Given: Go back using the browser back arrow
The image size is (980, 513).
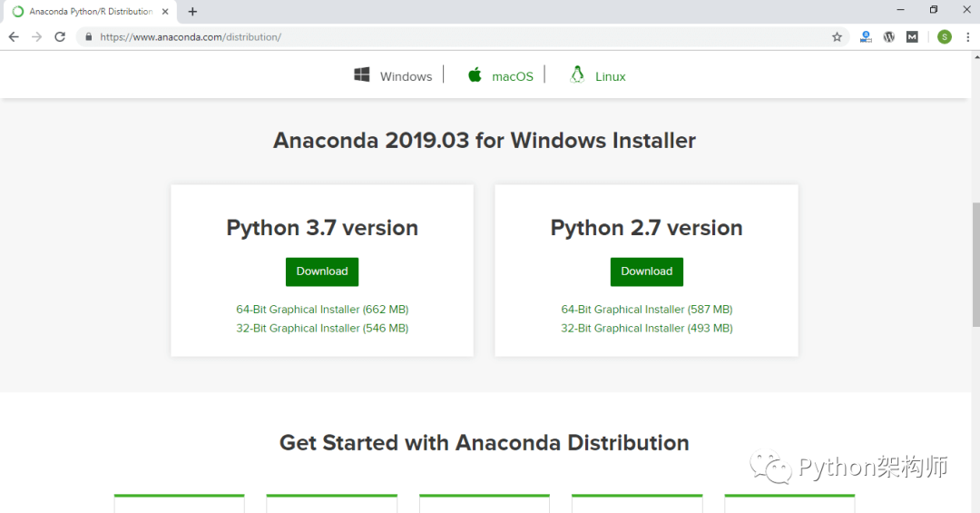Looking at the screenshot, I should (x=14, y=37).
